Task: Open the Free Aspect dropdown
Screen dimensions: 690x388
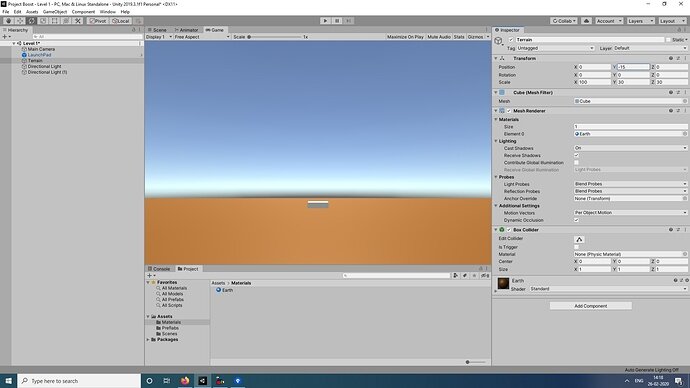Action: 202,37
